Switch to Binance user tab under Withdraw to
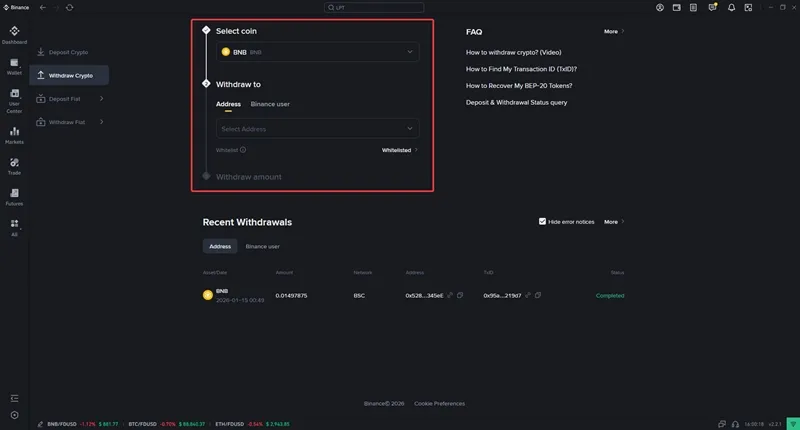Viewport: 800px width, 430px height. pos(270,104)
